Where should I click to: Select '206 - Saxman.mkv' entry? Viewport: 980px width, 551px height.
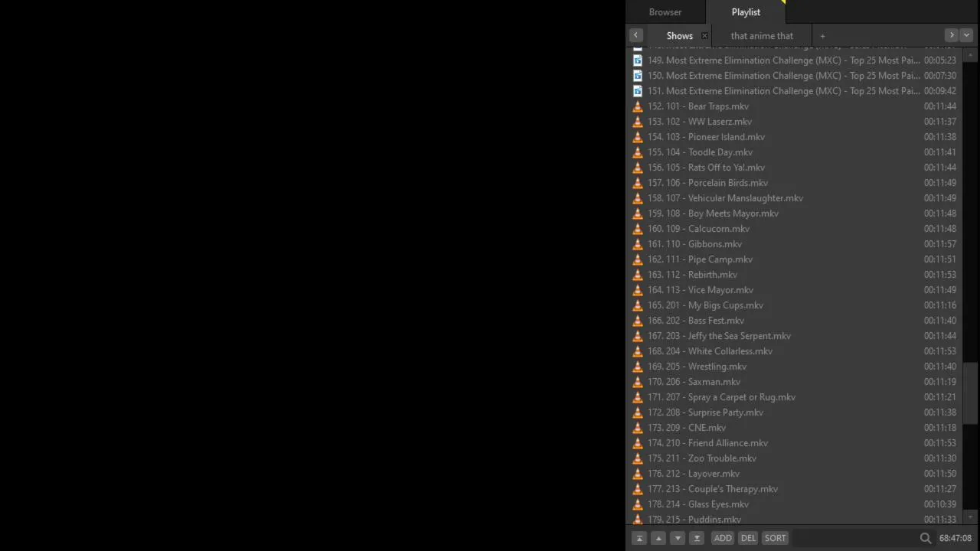tap(794, 382)
